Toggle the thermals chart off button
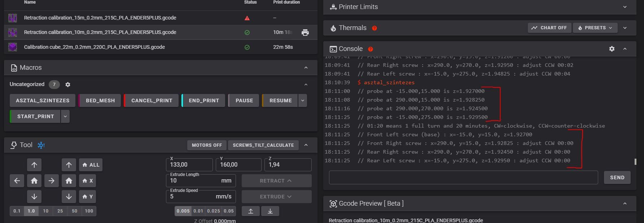Image resolution: width=644 pixels, height=223 pixels. pyautogui.click(x=549, y=28)
